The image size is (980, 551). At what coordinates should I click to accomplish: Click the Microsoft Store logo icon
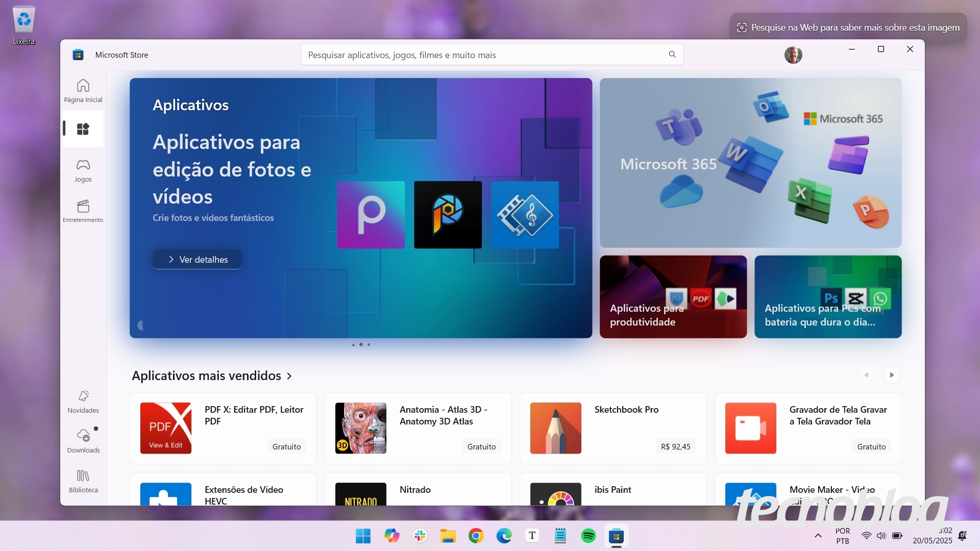click(x=78, y=55)
